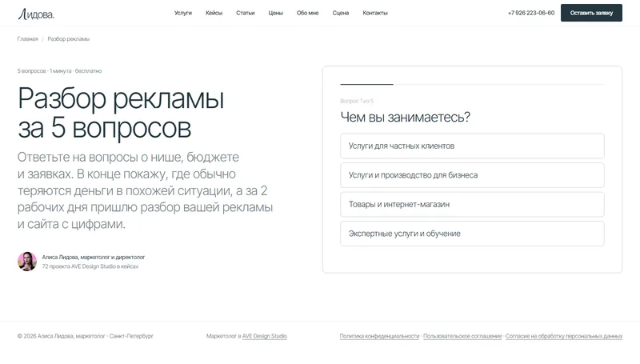The height and width of the screenshot is (364, 640).
Task: Click the Оставить заявку button
Action: tap(591, 13)
